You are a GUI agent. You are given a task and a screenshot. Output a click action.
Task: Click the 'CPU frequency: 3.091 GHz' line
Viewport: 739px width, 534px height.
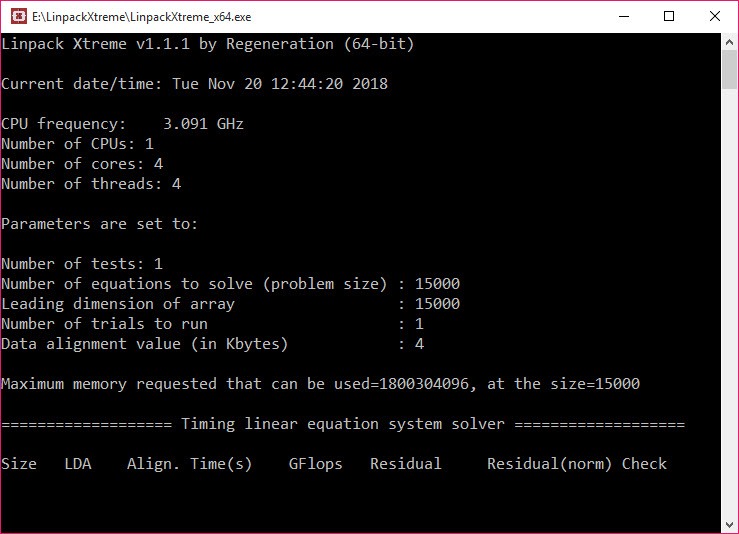pyautogui.click(x=123, y=124)
